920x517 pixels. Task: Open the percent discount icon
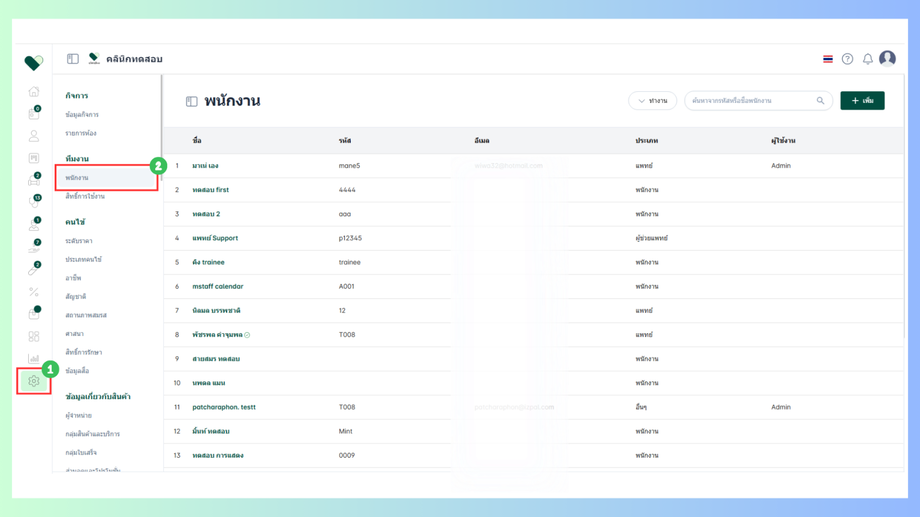click(x=34, y=292)
